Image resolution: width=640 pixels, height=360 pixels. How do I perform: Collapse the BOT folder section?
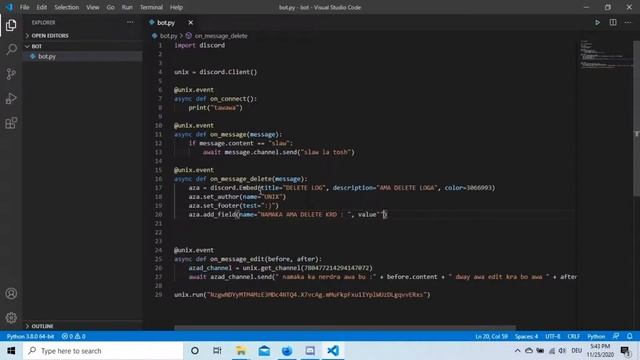83,46
